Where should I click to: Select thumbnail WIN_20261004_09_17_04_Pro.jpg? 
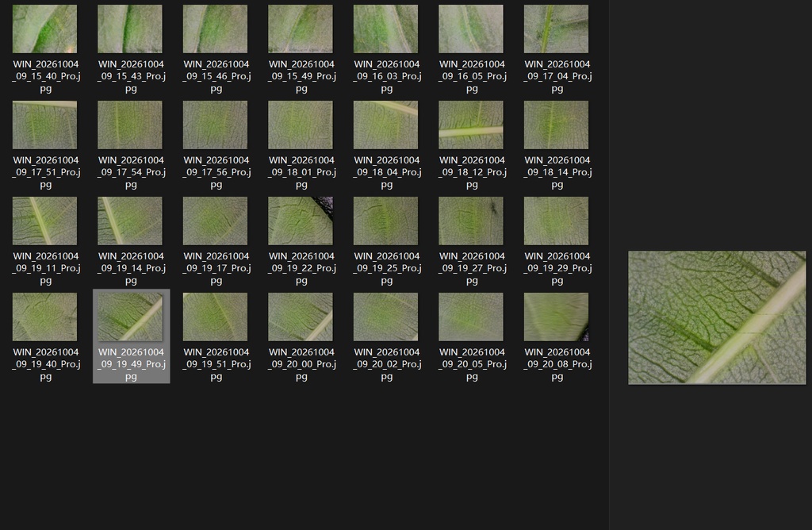click(556, 29)
